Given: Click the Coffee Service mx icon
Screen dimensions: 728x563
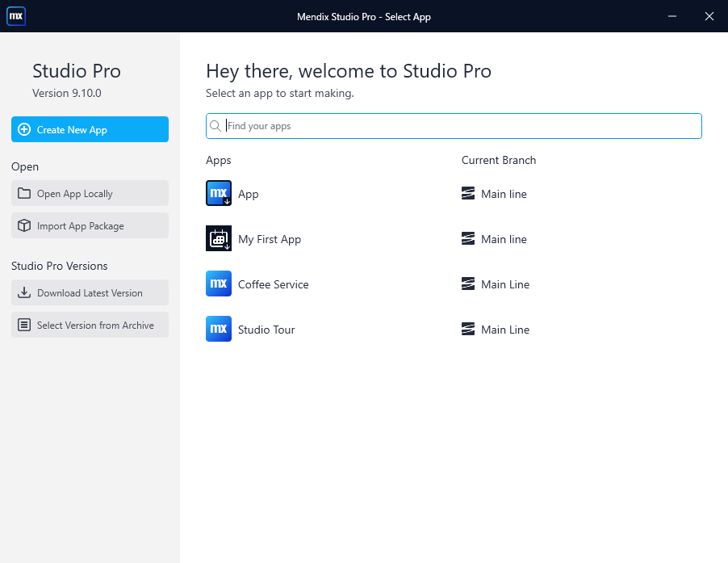Looking at the screenshot, I should (219, 284).
